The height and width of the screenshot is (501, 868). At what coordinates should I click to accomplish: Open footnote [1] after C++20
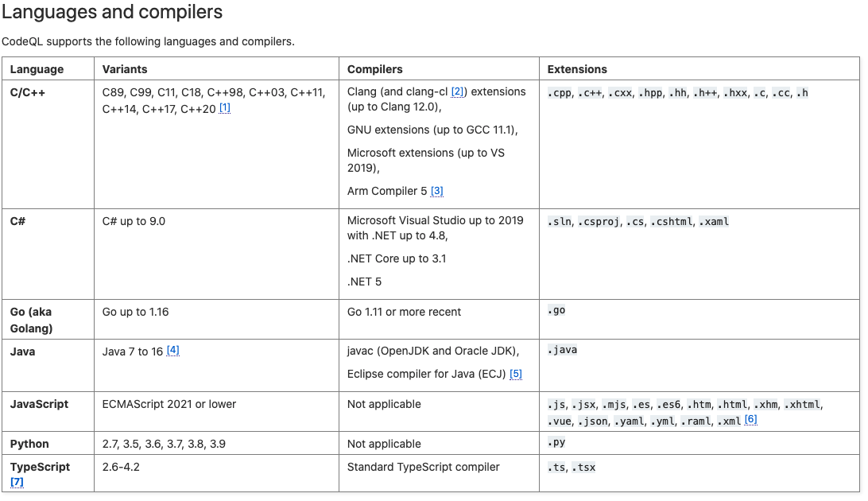[225, 108]
